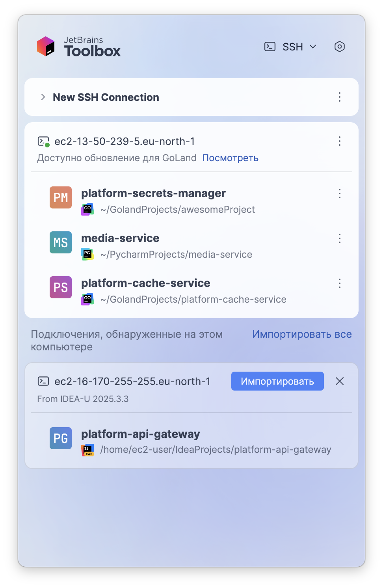Follow the Посмотреть update link
Image resolution: width=383 pixels, height=588 pixels.
pos(231,158)
